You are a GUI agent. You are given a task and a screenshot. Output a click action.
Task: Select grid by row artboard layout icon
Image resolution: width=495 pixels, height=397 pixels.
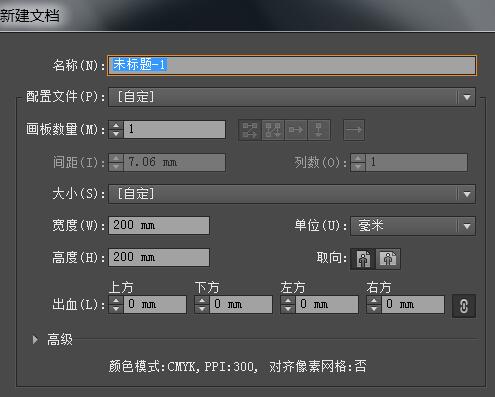pos(250,130)
